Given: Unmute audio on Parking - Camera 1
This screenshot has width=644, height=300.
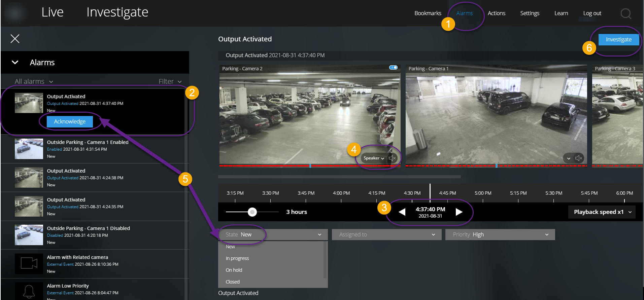Looking at the screenshot, I should pos(579,158).
